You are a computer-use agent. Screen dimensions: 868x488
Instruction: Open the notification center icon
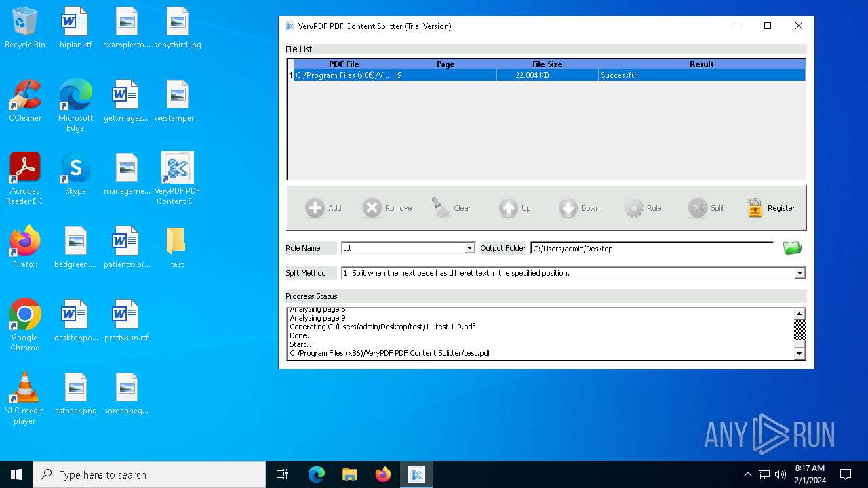click(x=846, y=474)
